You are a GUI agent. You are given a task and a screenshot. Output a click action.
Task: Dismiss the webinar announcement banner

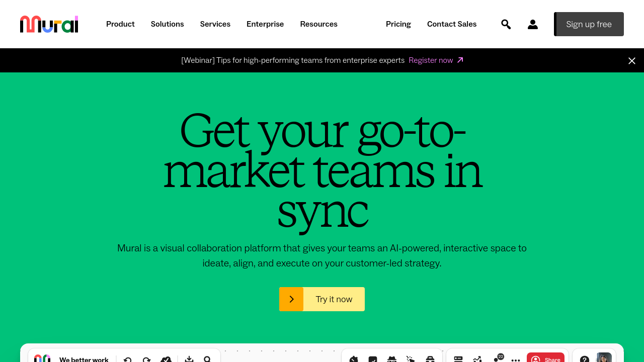tap(631, 61)
